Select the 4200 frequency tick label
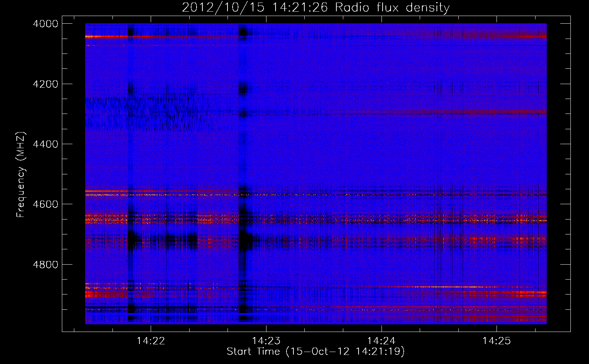The width and height of the screenshot is (589, 364). point(46,84)
